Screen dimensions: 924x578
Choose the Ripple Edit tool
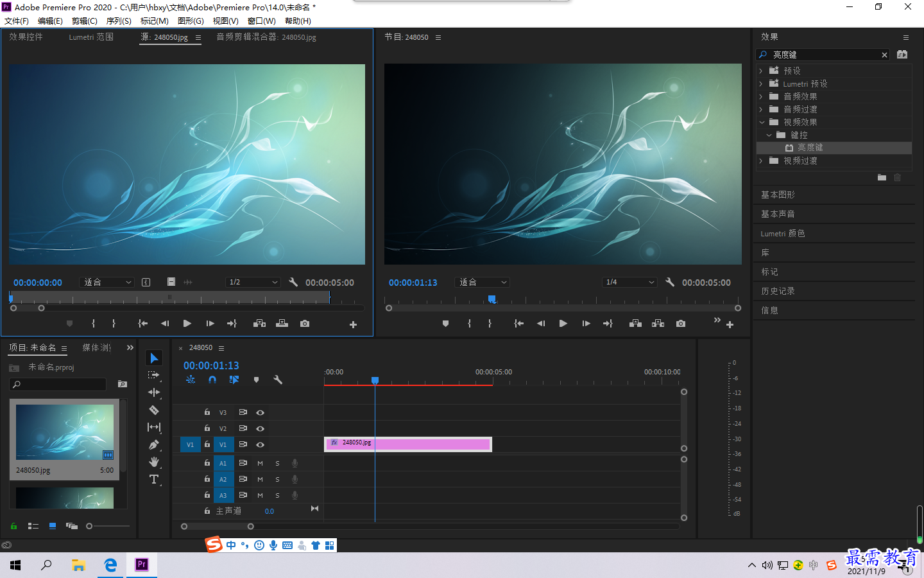point(154,392)
